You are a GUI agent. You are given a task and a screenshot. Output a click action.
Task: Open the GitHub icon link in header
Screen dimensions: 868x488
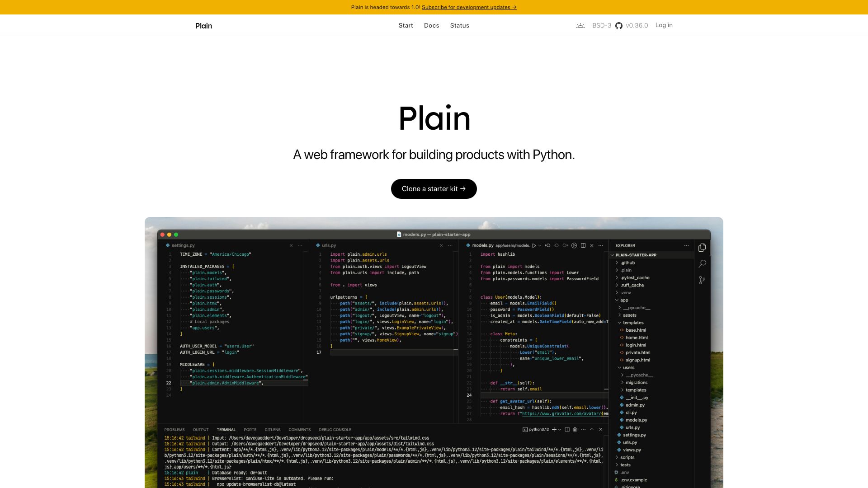[x=619, y=26]
